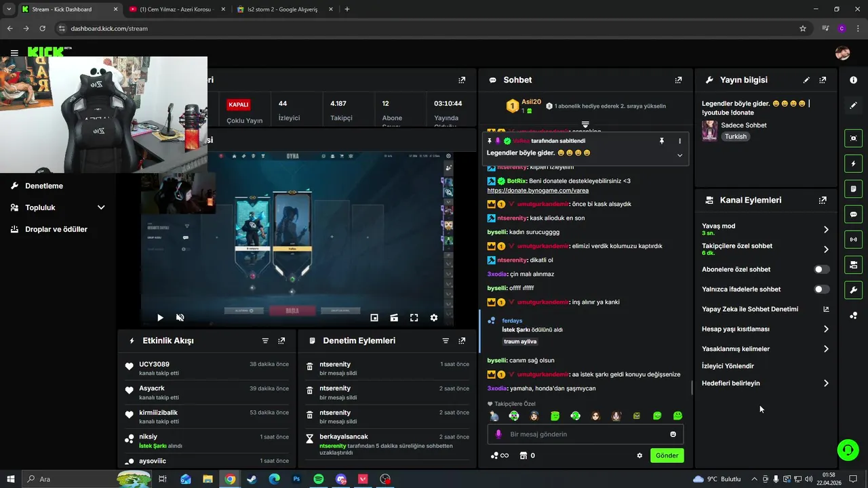Unmute the stream preview player
Screen dimensions: 868x488
point(180,317)
